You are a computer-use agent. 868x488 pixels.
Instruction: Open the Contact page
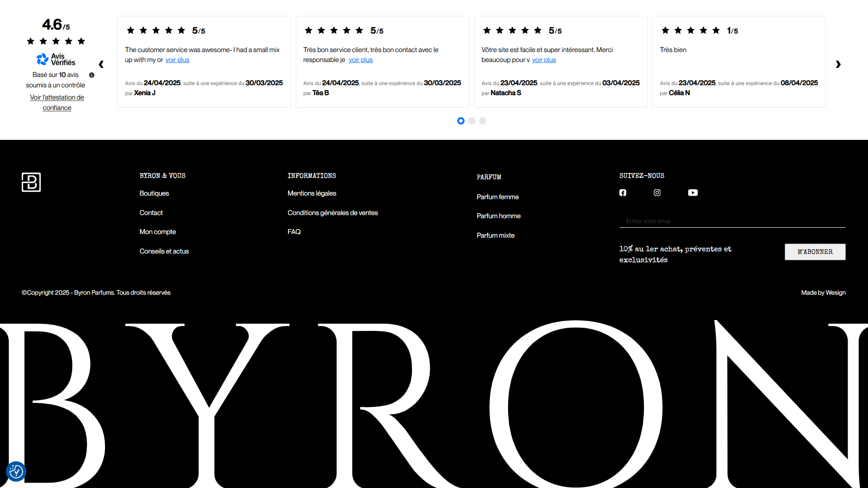151,213
